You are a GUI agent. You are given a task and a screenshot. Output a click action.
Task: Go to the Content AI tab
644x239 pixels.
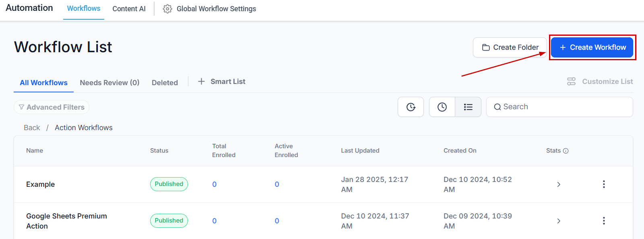point(129,9)
